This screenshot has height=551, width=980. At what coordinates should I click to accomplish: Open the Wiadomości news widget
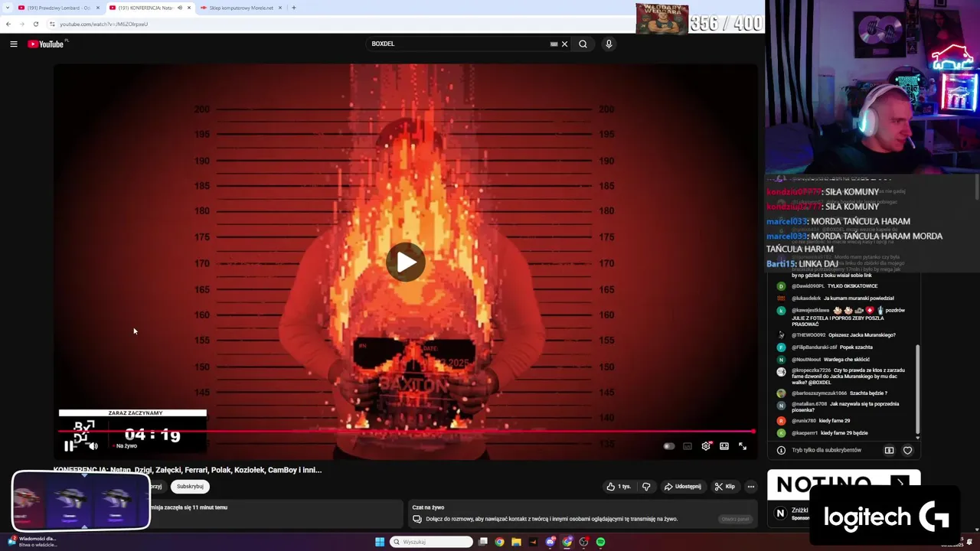(31, 541)
